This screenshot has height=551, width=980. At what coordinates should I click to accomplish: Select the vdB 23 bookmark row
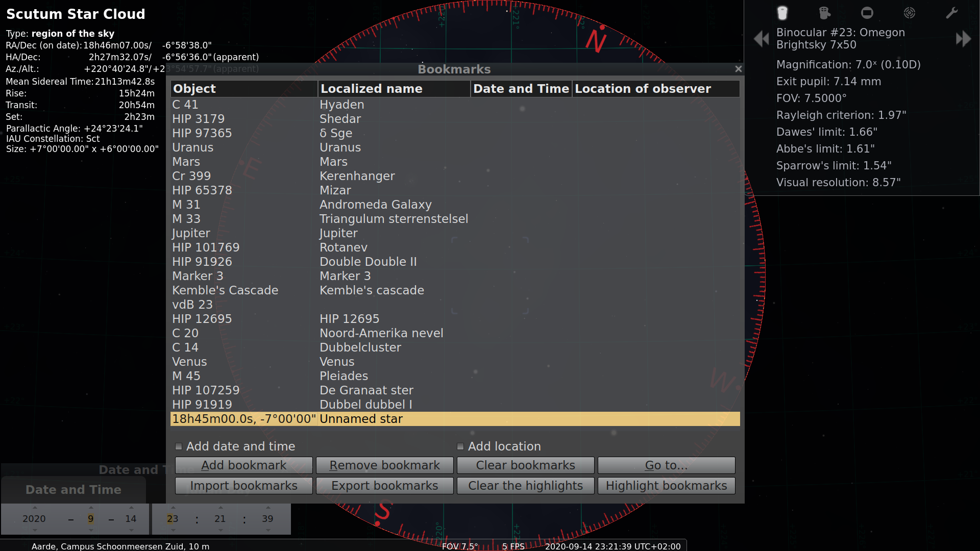click(x=455, y=305)
